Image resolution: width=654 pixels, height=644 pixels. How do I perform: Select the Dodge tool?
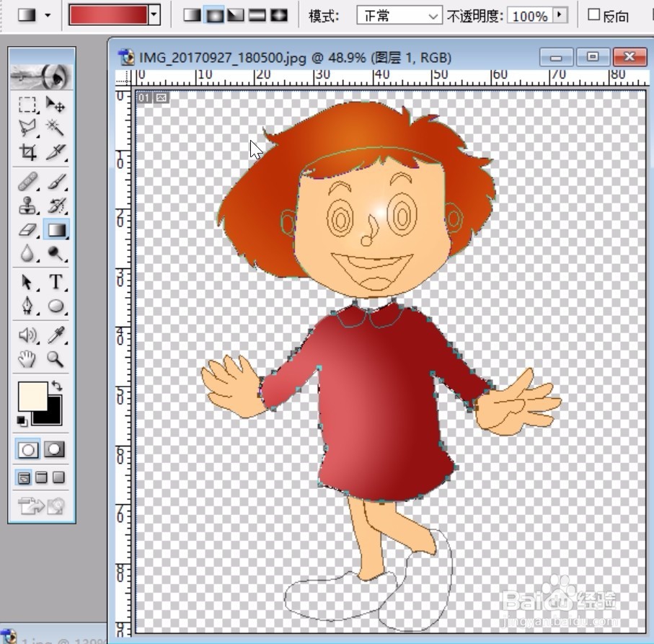click(x=55, y=253)
